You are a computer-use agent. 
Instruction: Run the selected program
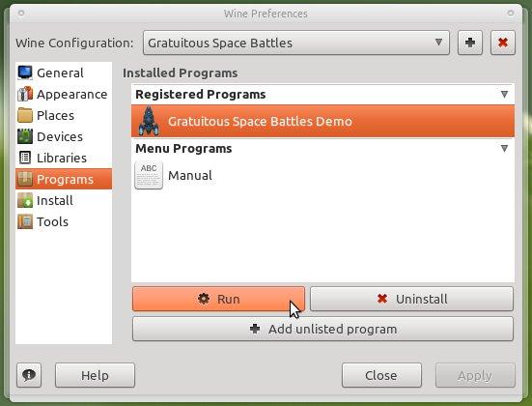[218, 299]
